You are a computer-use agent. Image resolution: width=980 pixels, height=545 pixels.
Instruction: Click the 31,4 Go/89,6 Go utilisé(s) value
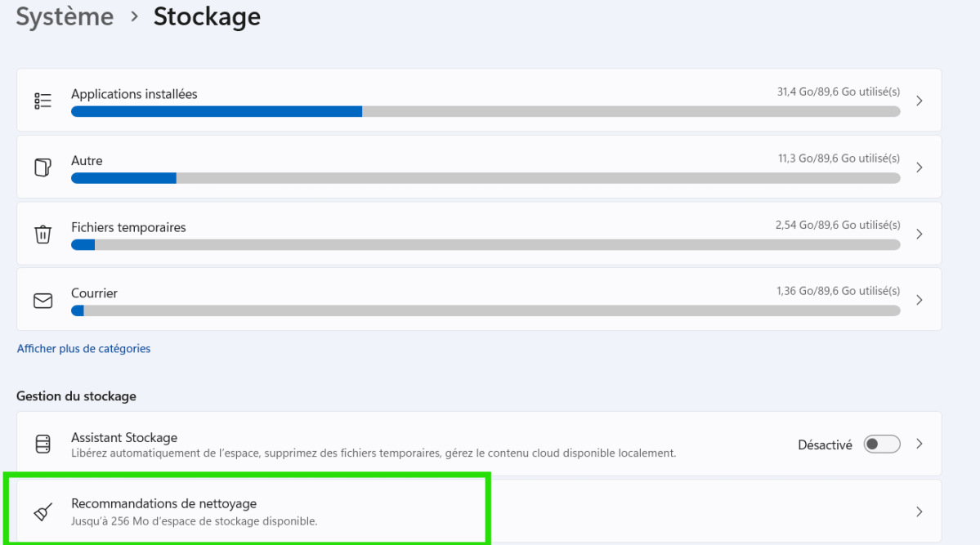pyautogui.click(x=838, y=92)
